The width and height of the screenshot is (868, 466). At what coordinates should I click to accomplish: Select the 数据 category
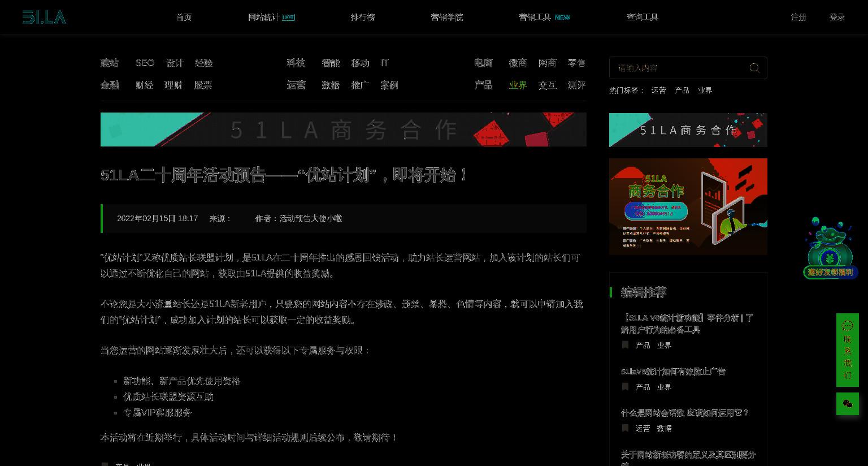click(331, 85)
